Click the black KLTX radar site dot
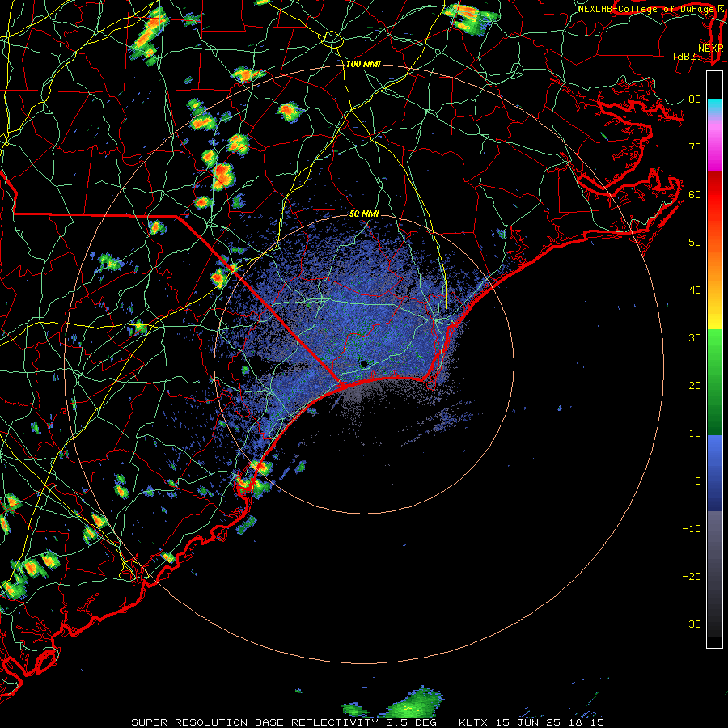The height and width of the screenshot is (728, 728). [x=364, y=363]
